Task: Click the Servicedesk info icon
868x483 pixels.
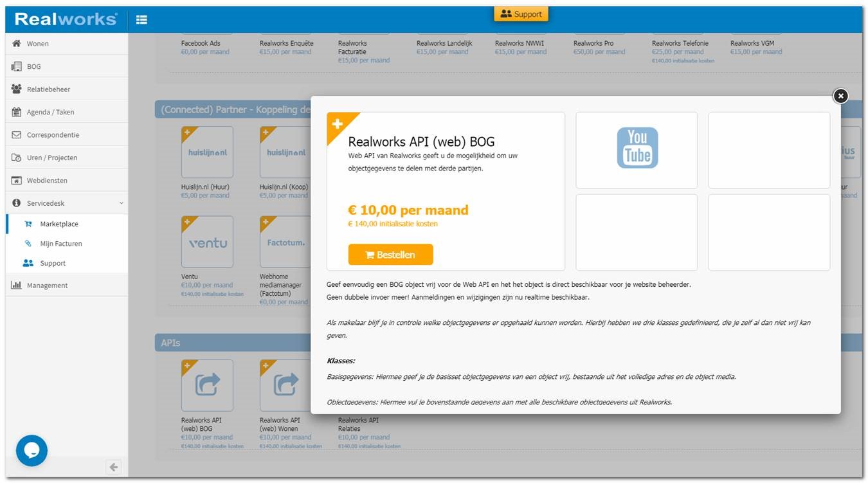Action: tap(17, 203)
